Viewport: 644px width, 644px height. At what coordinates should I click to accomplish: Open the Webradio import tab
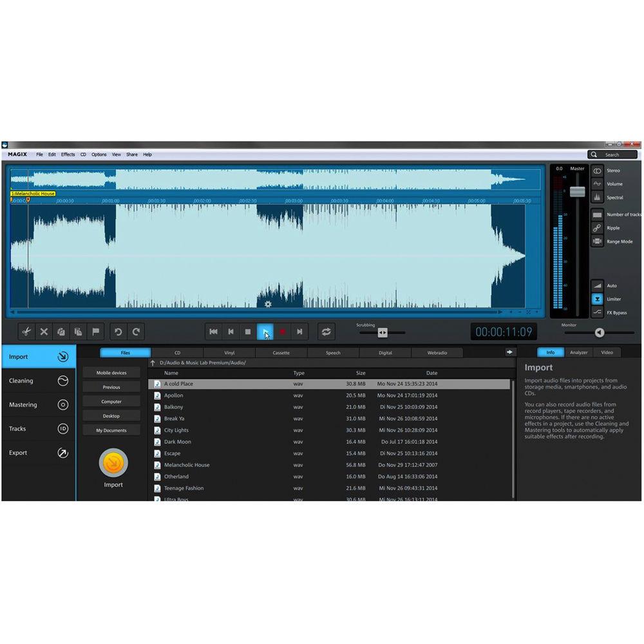[437, 352]
